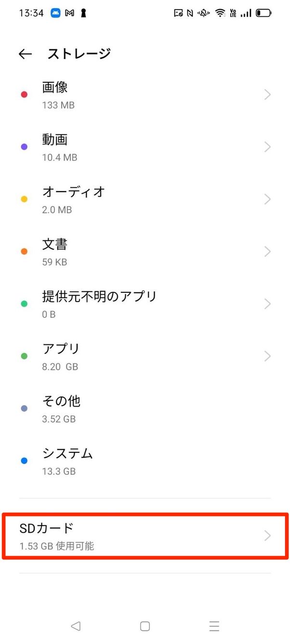Tap the back arrow next to ストレージ
The width and height of the screenshot is (290, 644).
pyautogui.click(x=25, y=53)
